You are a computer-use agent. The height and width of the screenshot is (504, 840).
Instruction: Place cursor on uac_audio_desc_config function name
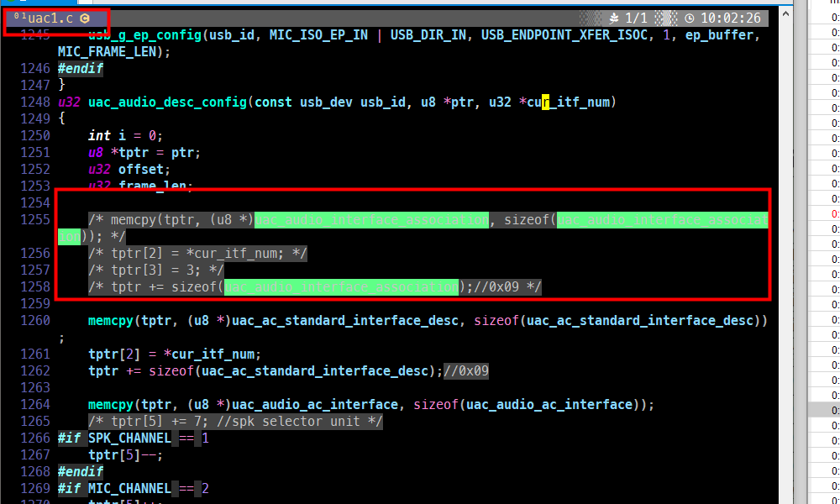click(x=167, y=102)
